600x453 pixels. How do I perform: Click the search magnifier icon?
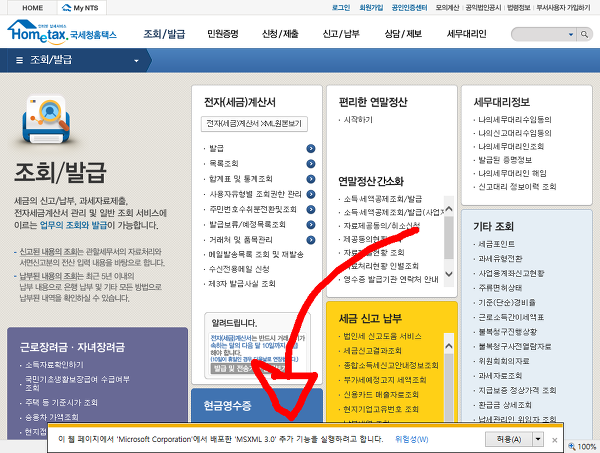pyautogui.click(x=584, y=34)
